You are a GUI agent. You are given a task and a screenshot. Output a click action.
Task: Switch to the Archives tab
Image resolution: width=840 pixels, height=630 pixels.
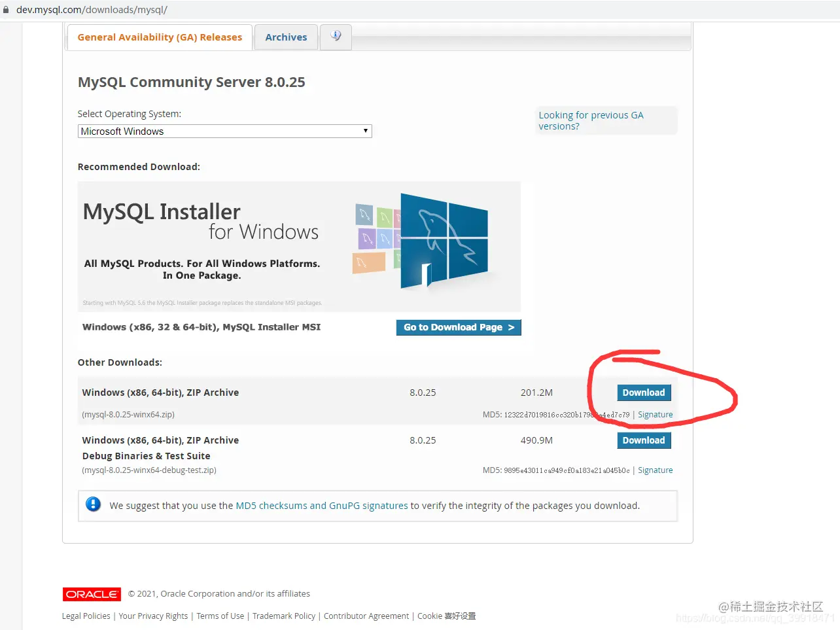coord(286,37)
